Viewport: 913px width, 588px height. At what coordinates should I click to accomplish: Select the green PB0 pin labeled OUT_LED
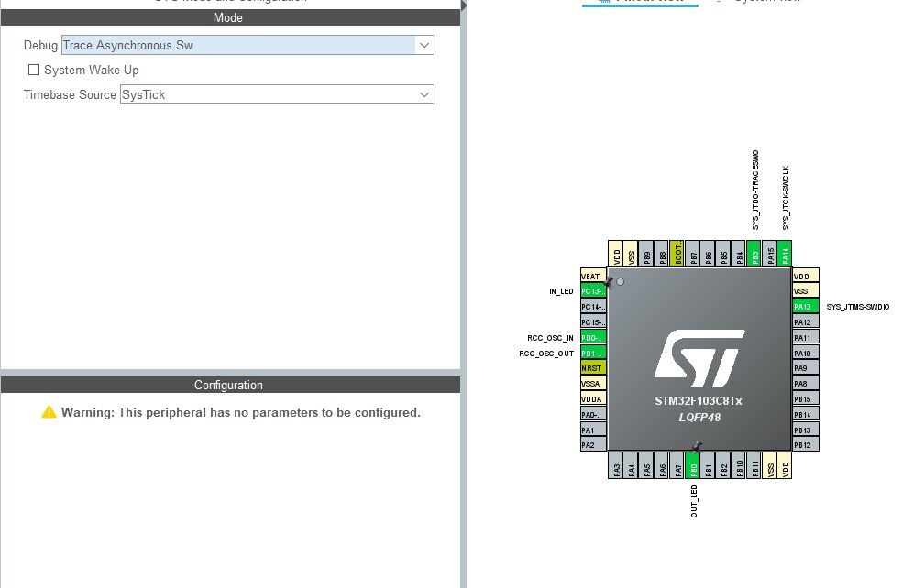692,466
